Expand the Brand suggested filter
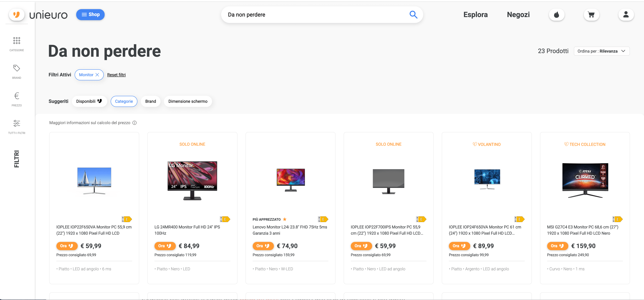 click(150, 101)
